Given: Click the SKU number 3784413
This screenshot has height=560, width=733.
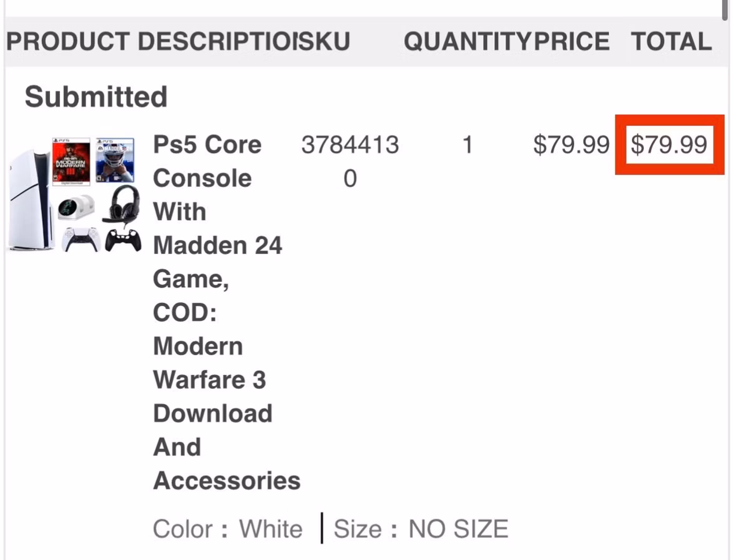Looking at the screenshot, I should point(350,161).
